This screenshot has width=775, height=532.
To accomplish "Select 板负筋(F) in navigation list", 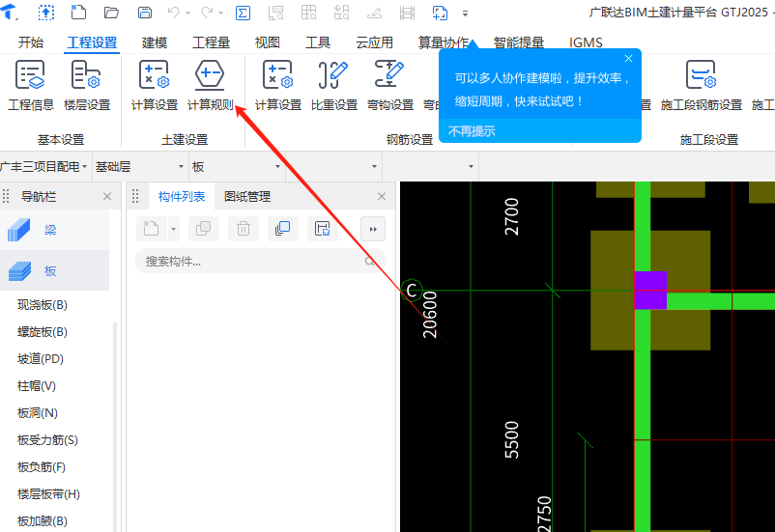I will 42,466.
